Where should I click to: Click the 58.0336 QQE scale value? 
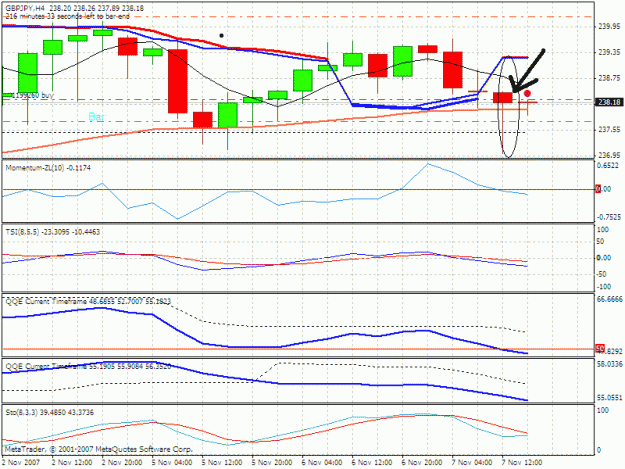(609, 364)
